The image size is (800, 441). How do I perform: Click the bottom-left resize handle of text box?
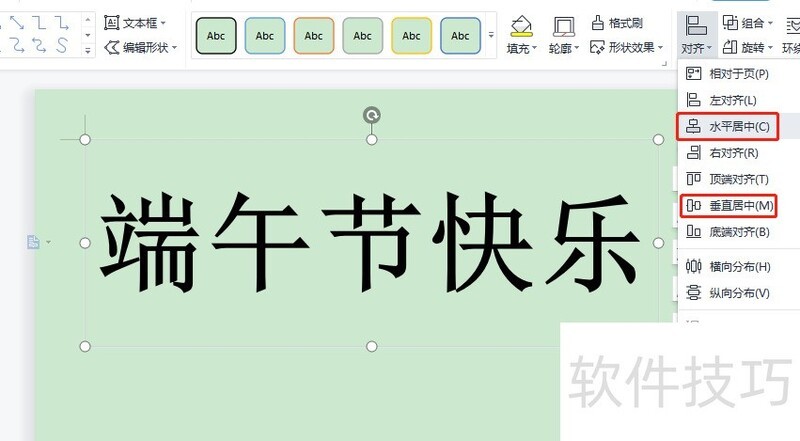85,347
